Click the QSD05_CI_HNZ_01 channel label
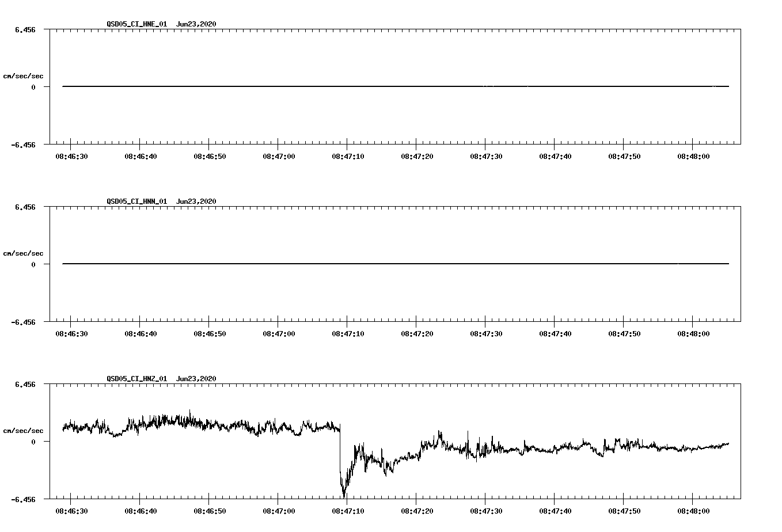782x532 pixels. click(137, 379)
